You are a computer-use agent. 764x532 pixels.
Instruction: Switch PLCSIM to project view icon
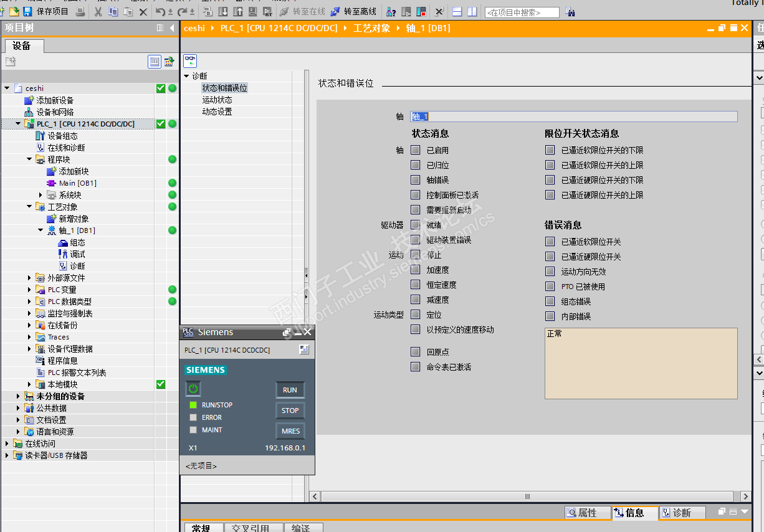click(303, 349)
